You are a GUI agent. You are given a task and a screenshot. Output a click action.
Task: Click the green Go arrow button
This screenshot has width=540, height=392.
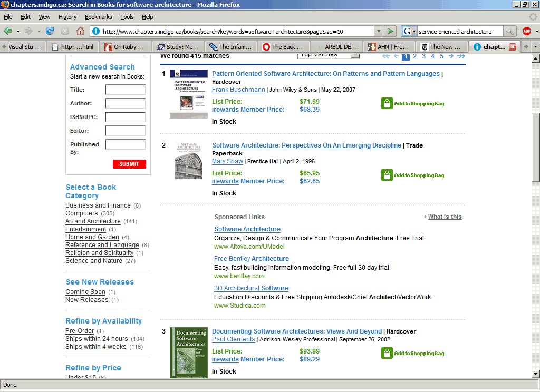coord(390,31)
